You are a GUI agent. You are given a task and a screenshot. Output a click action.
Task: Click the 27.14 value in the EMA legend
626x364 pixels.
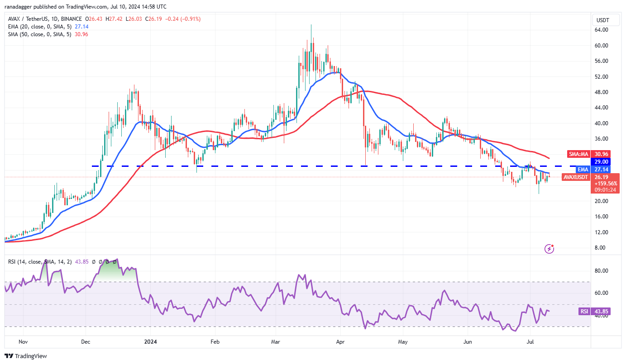pyautogui.click(x=81, y=27)
